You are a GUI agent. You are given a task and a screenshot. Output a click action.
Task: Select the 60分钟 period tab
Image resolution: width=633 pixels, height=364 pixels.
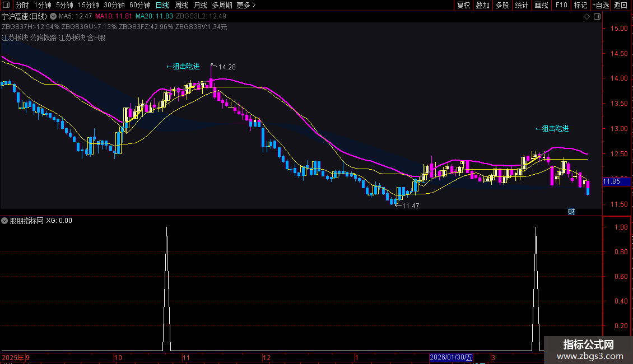tap(139, 5)
